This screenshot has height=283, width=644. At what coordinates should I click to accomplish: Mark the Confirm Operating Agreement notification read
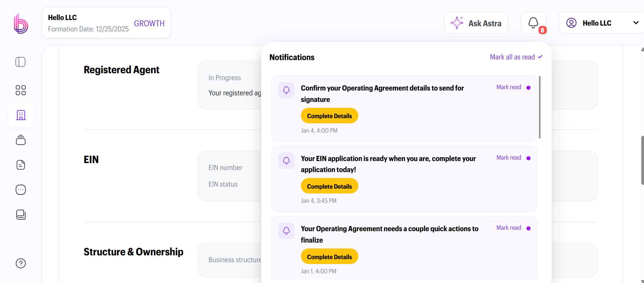point(508,87)
